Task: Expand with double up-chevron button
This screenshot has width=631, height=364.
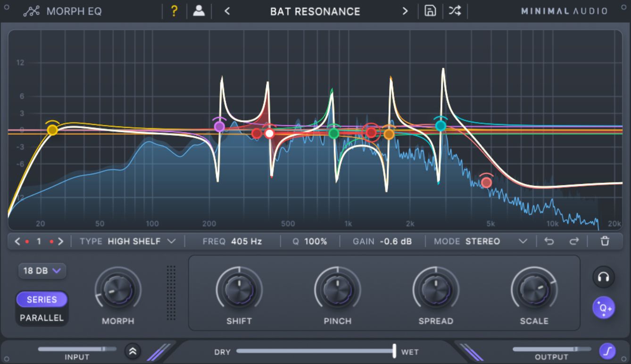Action: pyautogui.click(x=133, y=351)
